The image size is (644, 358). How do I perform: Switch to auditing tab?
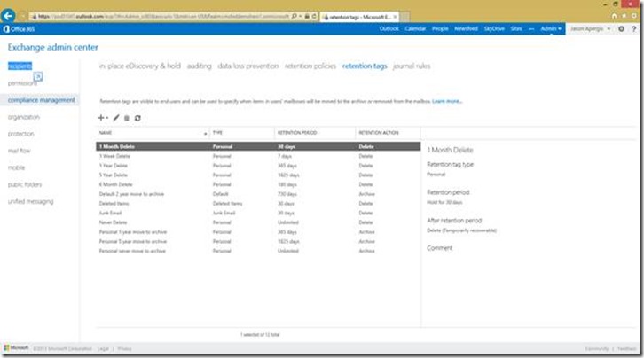pyautogui.click(x=200, y=66)
